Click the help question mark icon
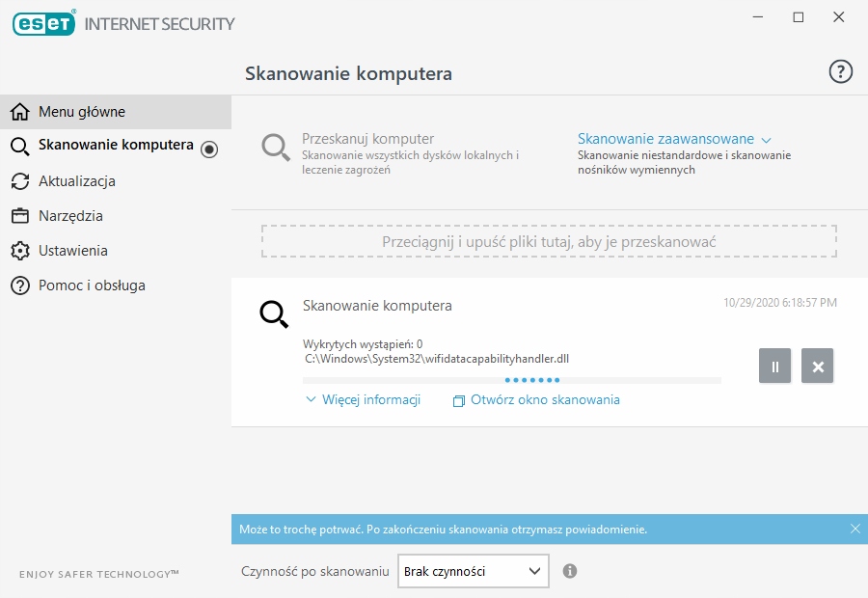The image size is (868, 598). coord(841,72)
